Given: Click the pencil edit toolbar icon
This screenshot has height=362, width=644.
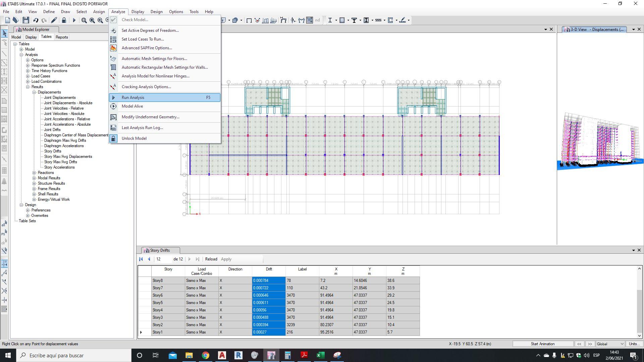Looking at the screenshot, I should tap(54, 20).
